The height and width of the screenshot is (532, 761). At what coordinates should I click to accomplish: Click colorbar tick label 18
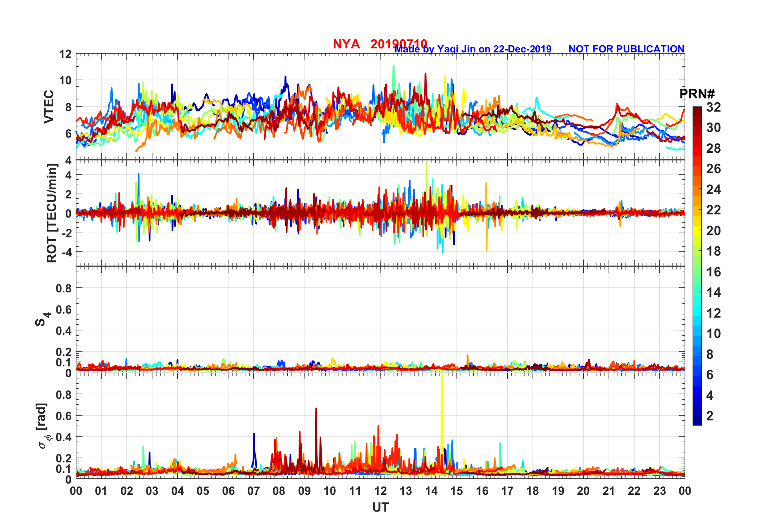click(x=713, y=251)
